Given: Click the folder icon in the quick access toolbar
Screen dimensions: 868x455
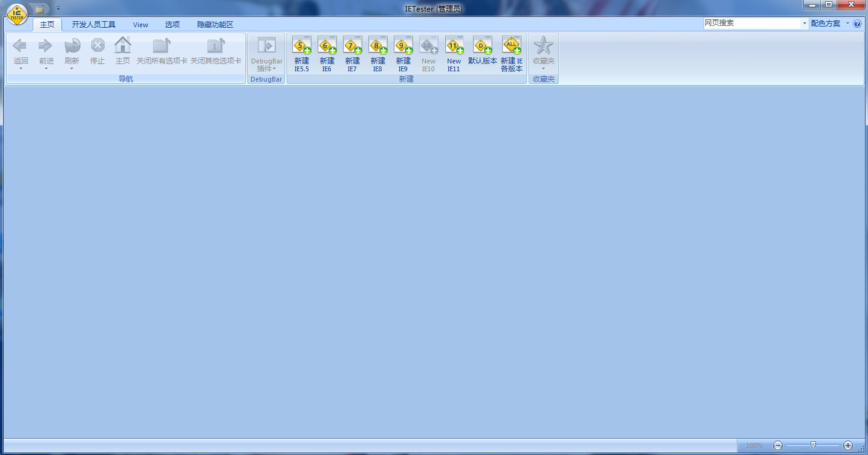Looking at the screenshot, I should pyautogui.click(x=39, y=9).
